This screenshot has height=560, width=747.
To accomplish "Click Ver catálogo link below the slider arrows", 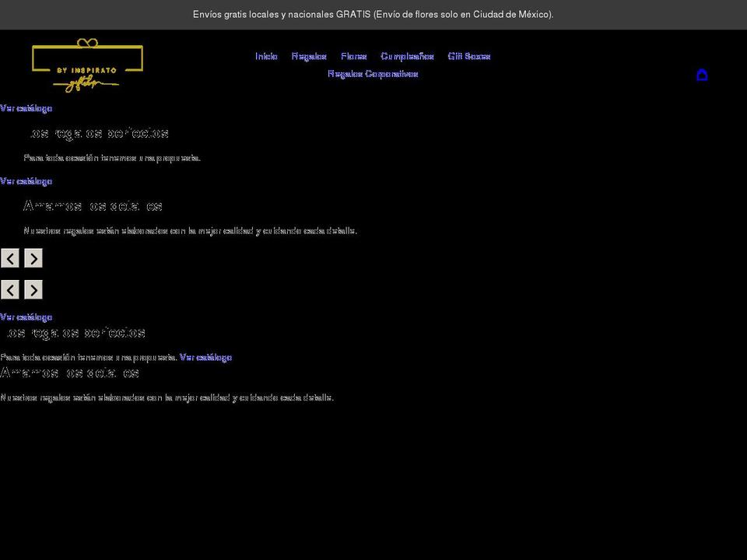I will click(x=26, y=317).
